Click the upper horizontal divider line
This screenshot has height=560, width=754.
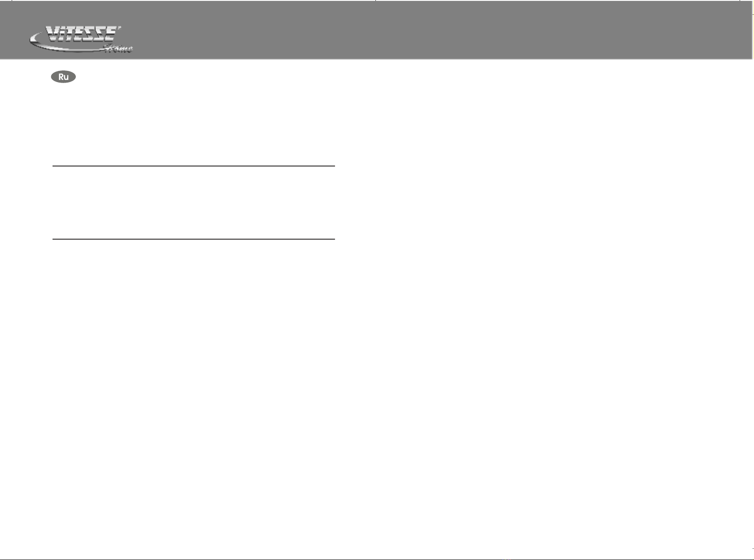coord(194,166)
